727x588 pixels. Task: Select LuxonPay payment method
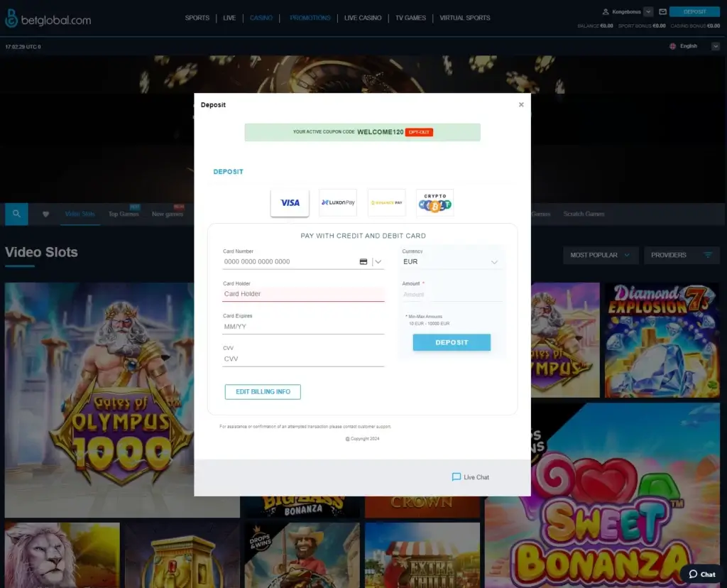(338, 202)
